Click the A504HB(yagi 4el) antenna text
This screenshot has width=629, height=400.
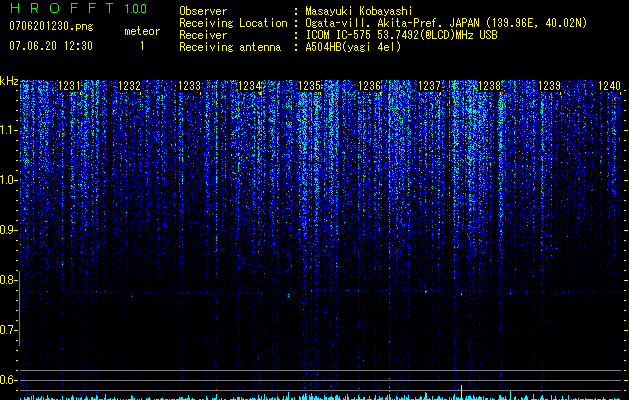[x=353, y=47]
